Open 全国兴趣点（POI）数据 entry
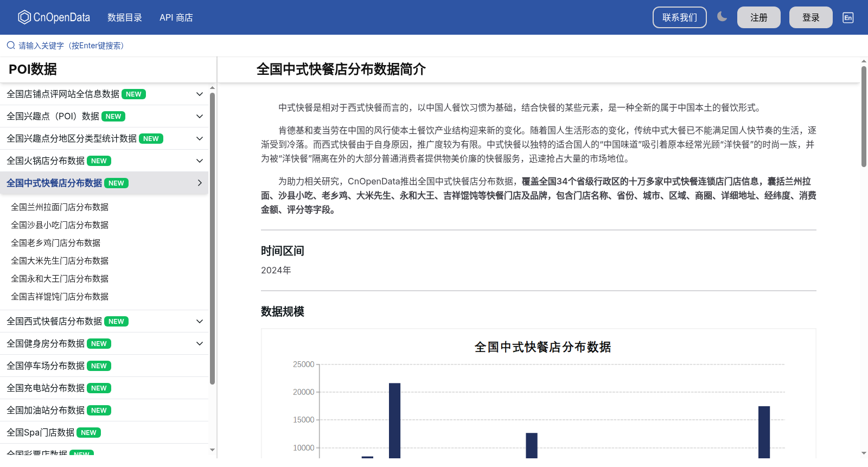 coord(53,117)
